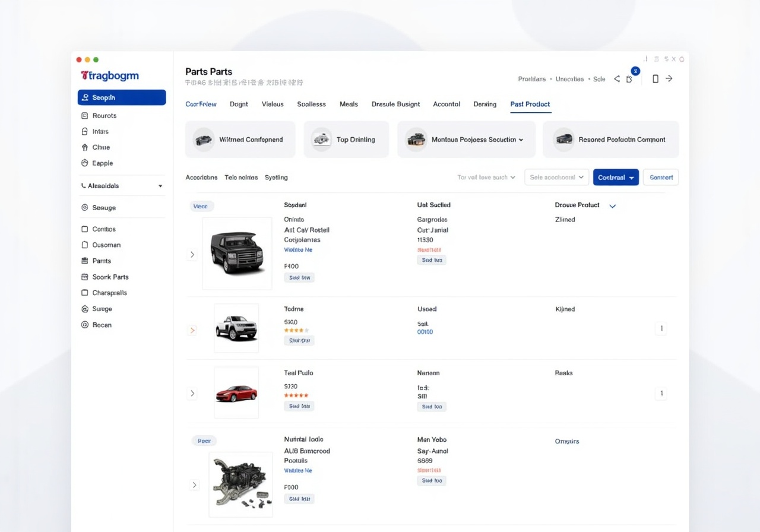Switch to the Dresute Busignt tab
This screenshot has width=760, height=532.
(395, 104)
